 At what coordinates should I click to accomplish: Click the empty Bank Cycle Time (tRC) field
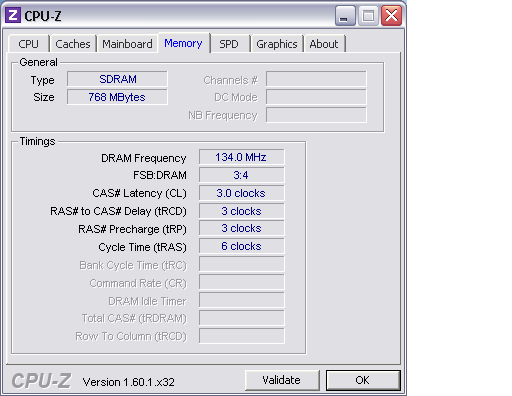tap(242, 264)
